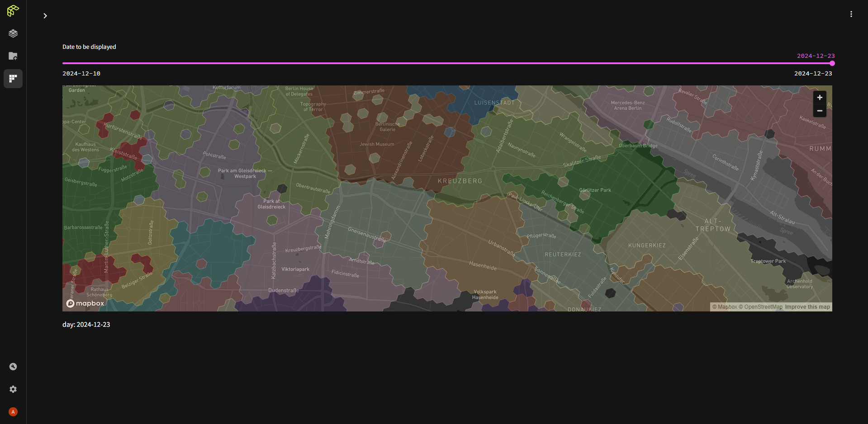
Task: Select the pixel grid icon in sidebar
Action: point(13,79)
